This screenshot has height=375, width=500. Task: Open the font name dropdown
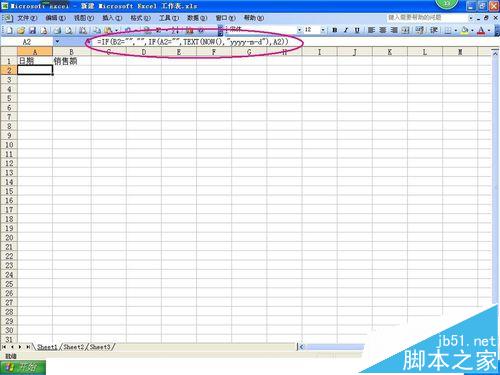299,30
